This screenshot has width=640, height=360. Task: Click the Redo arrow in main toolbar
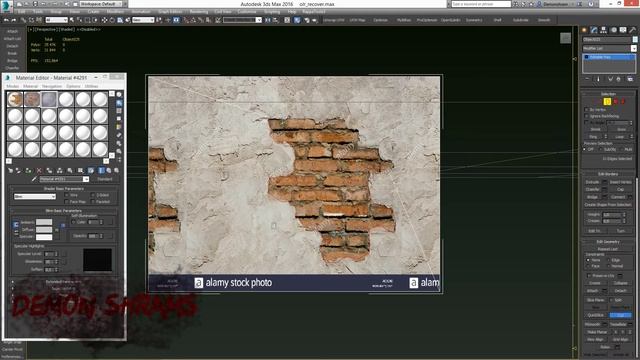coord(13,20)
